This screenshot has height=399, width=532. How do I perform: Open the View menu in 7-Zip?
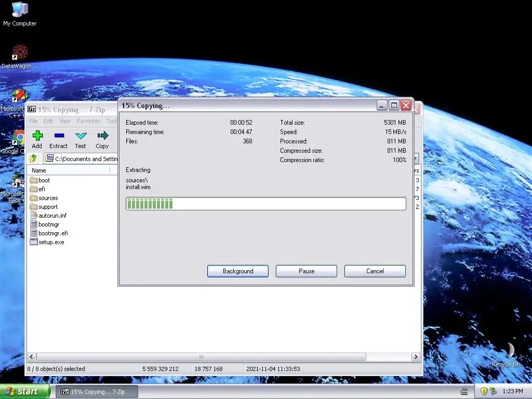(x=65, y=121)
